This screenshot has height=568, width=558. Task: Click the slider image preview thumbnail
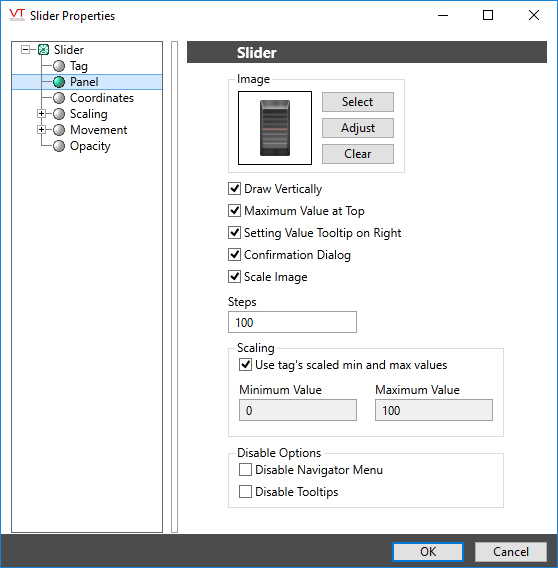tap(275, 128)
